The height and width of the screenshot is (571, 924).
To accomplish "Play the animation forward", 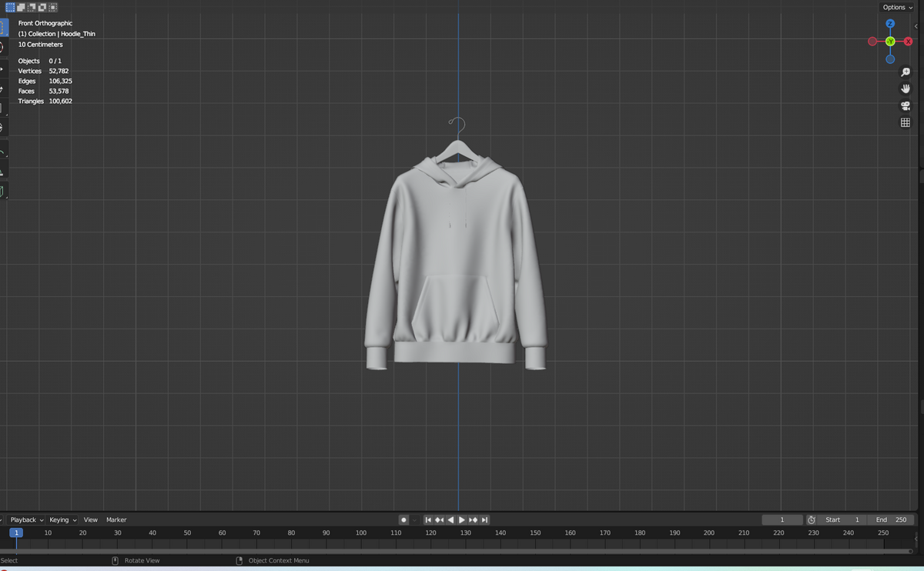I will (462, 520).
